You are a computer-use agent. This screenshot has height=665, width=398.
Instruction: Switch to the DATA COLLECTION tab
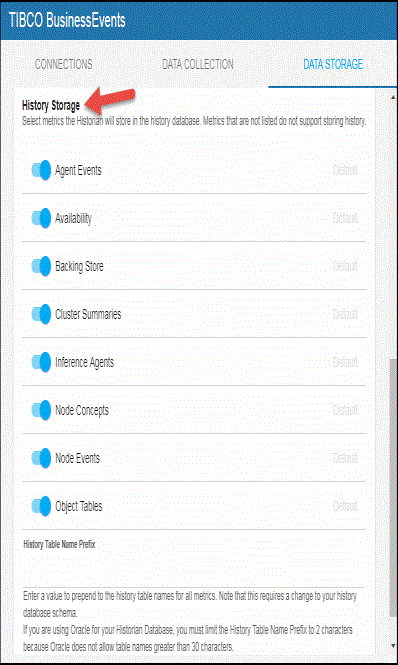click(x=198, y=64)
